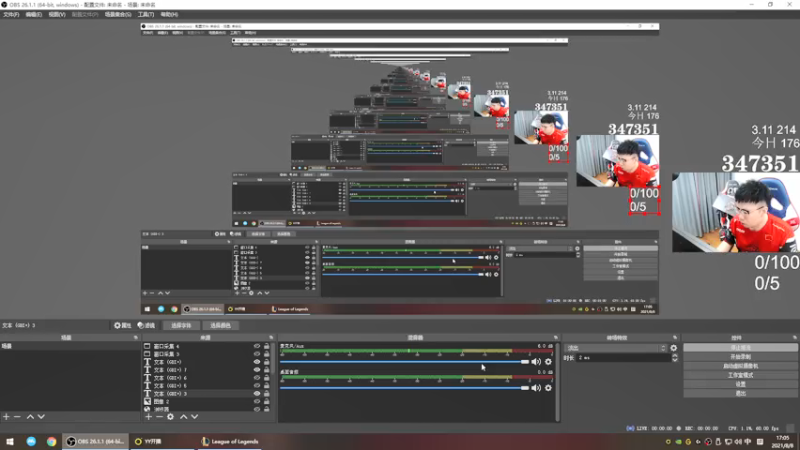This screenshot has height=450, width=800.
Task: Click the 时长 duration input field
Action: click(623, 358)
